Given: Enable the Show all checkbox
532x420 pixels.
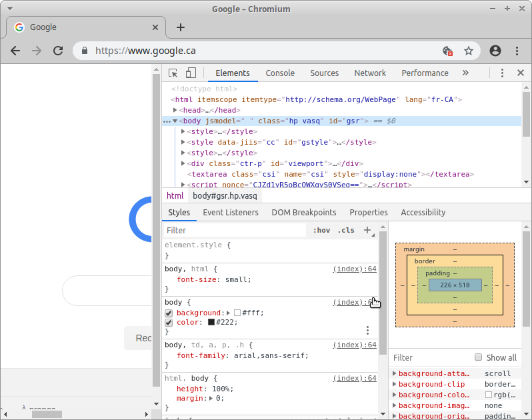Looking at the screenshot, I should (478, 357).
